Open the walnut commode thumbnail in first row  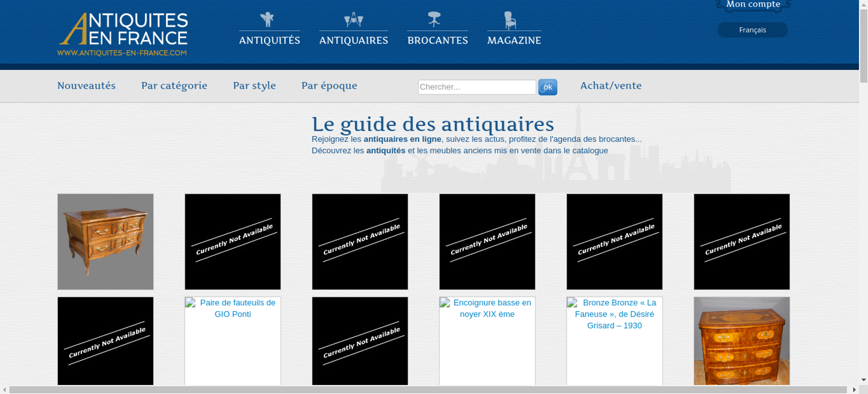[x=105, y=242]
